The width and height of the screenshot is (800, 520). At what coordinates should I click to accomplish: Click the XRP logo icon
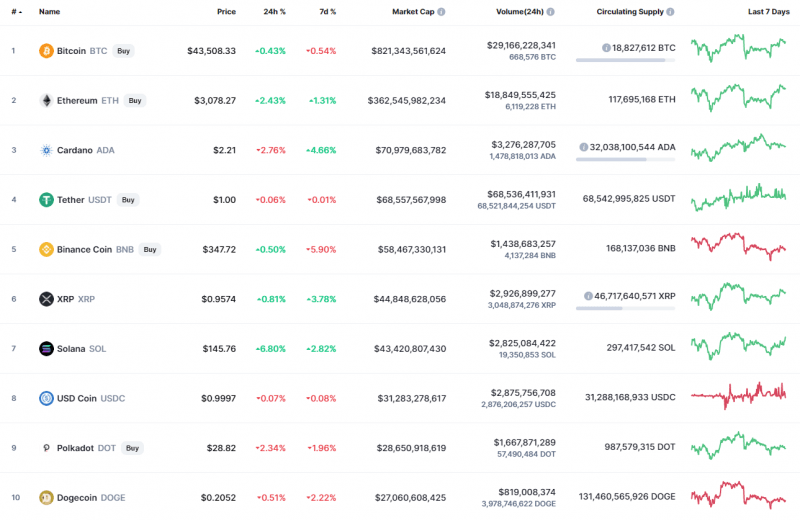point(46,299)
